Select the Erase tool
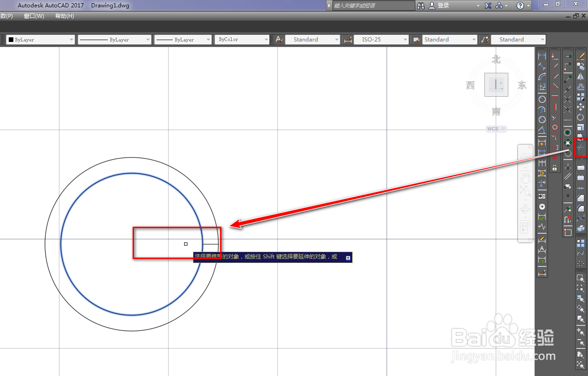Viewport: 588px width, 376px height. pyautogui.click(x=580, y=56)
